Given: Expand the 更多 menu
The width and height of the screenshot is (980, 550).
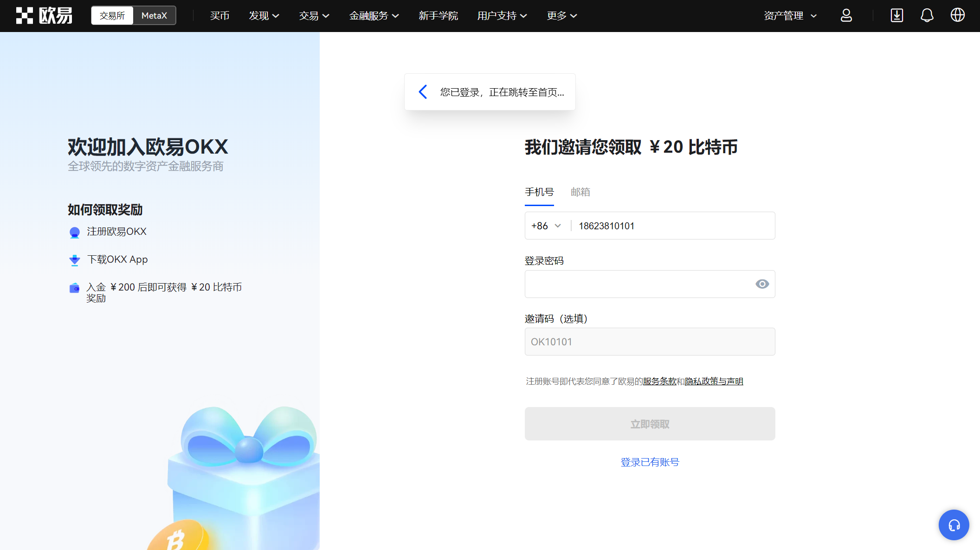Looking at the screenshot, I should tap(562, 16).
